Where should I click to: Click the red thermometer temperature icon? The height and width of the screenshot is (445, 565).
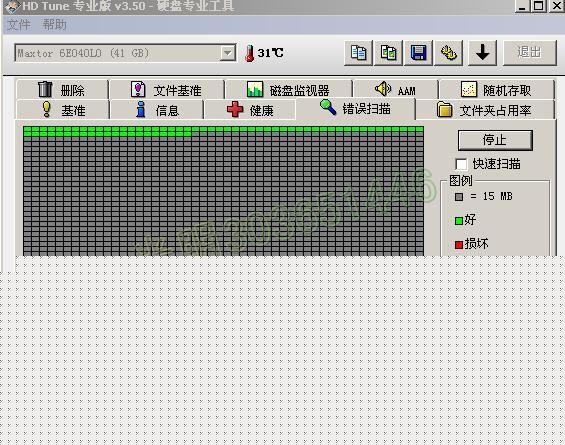[249, 53]
